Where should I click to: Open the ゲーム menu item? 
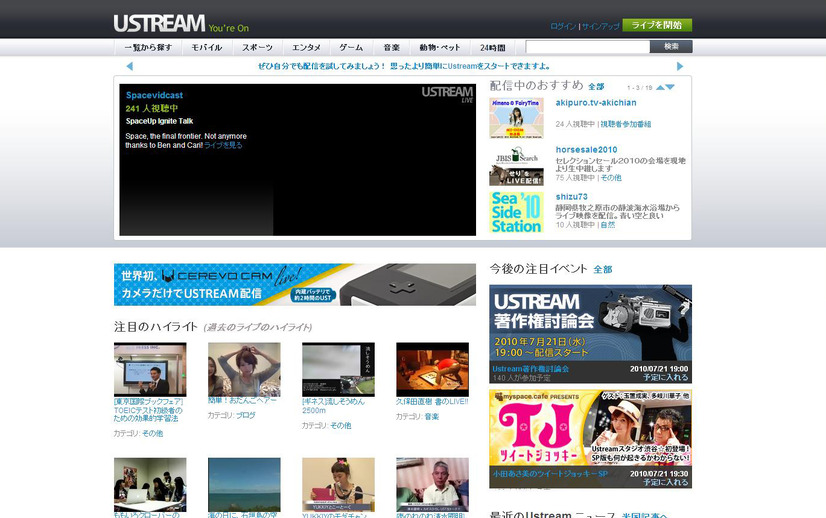(351, 47)
